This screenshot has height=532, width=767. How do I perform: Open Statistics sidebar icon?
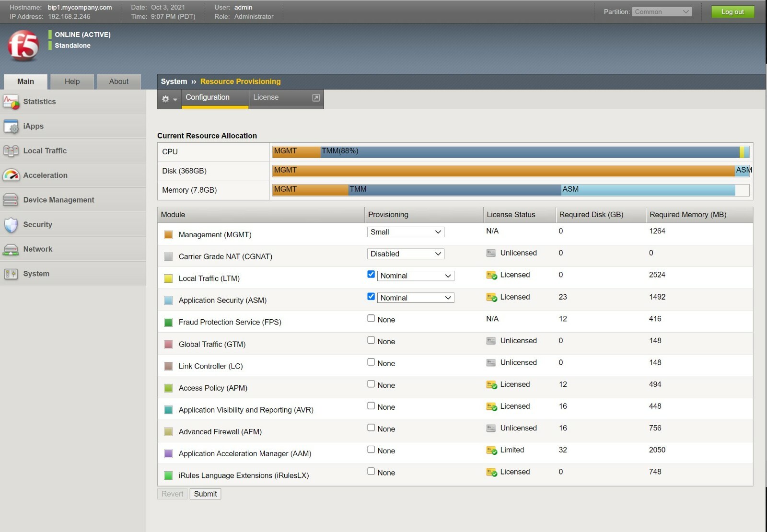tap(11, 102)
